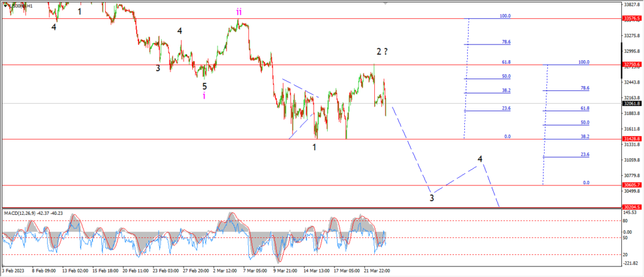
Task: Click the 61.8 level of left Fibonacci
Action: (506, 62)
